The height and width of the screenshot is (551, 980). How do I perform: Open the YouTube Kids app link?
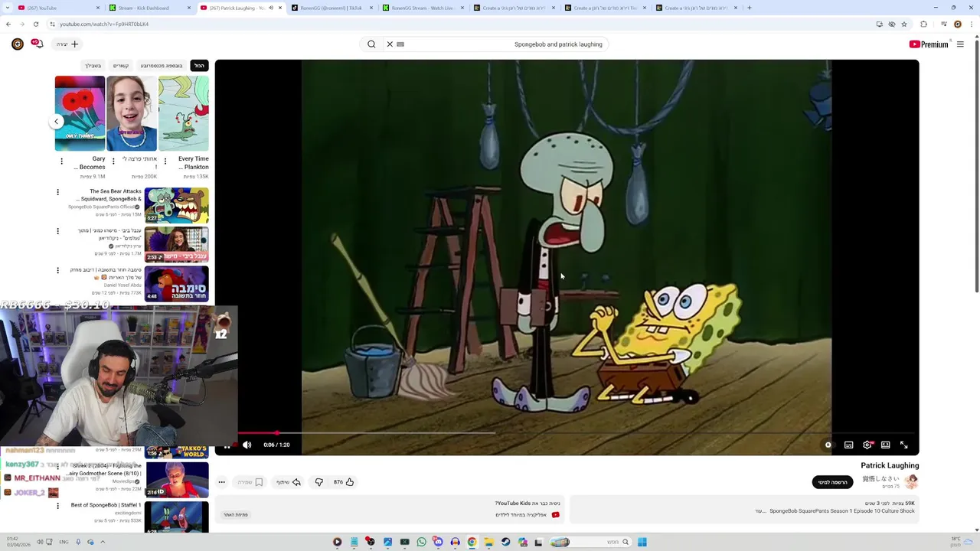pyautogui.click(x=521, y=515)
